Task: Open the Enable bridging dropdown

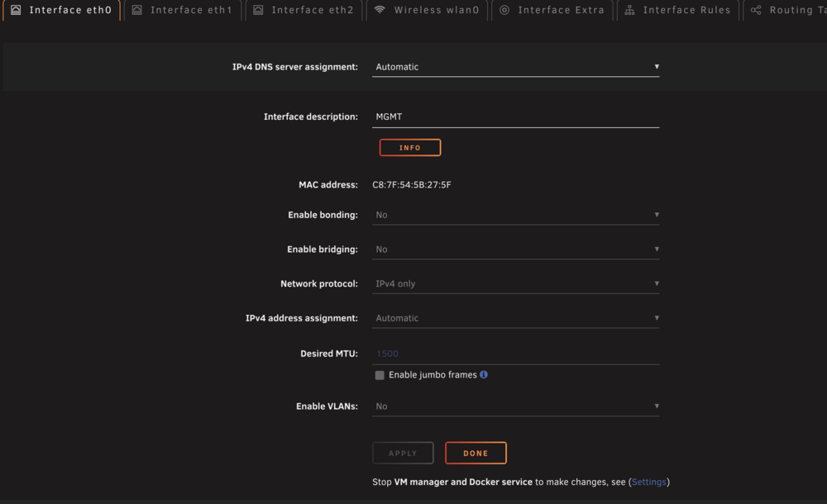Action: (515, 250)
